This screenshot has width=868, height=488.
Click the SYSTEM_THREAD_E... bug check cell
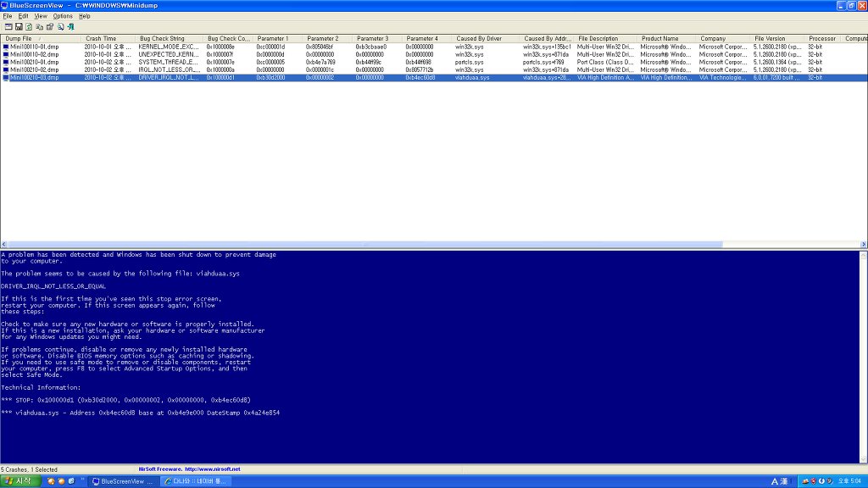pyautogui.click(x=169, y=63)
